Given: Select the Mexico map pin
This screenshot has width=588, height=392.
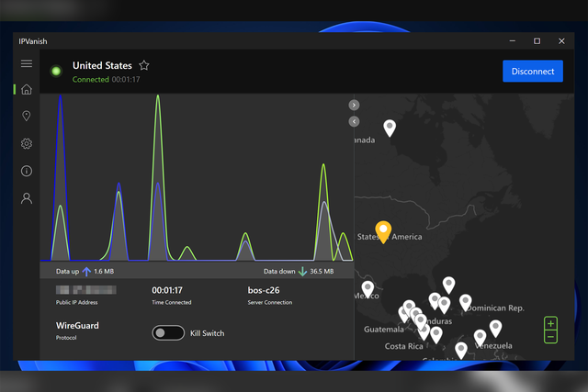Looking at the screenshot, I should click(x=367, y=288).
